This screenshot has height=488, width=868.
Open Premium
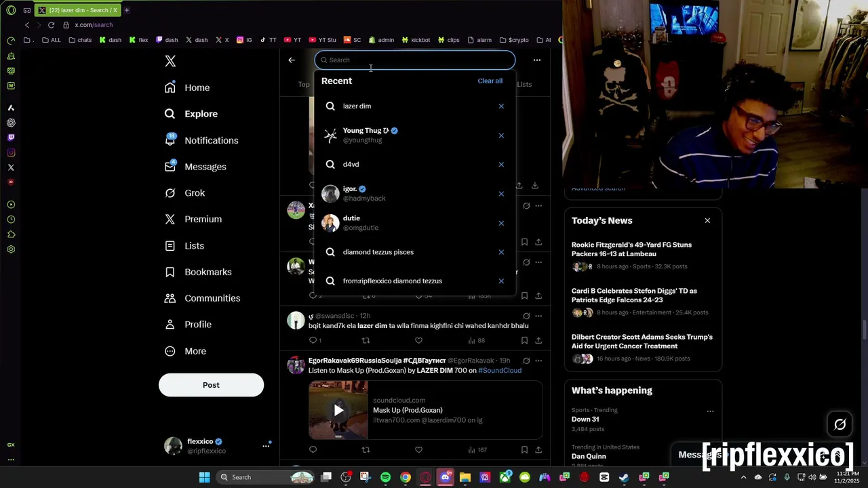click(x=193, y=219)
